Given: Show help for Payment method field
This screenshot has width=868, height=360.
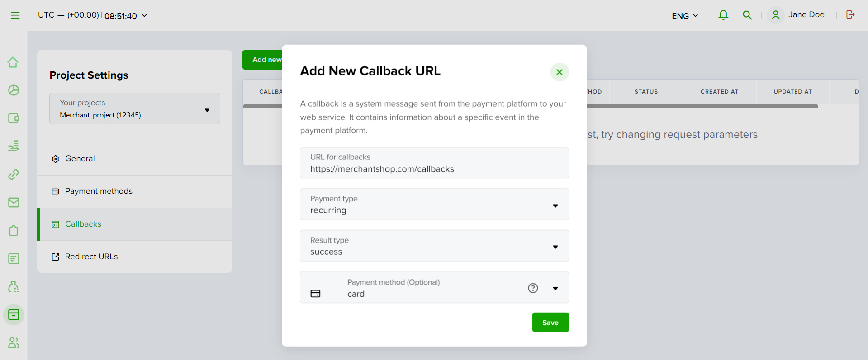Looking at the screenshot, I should pos(533,288).
